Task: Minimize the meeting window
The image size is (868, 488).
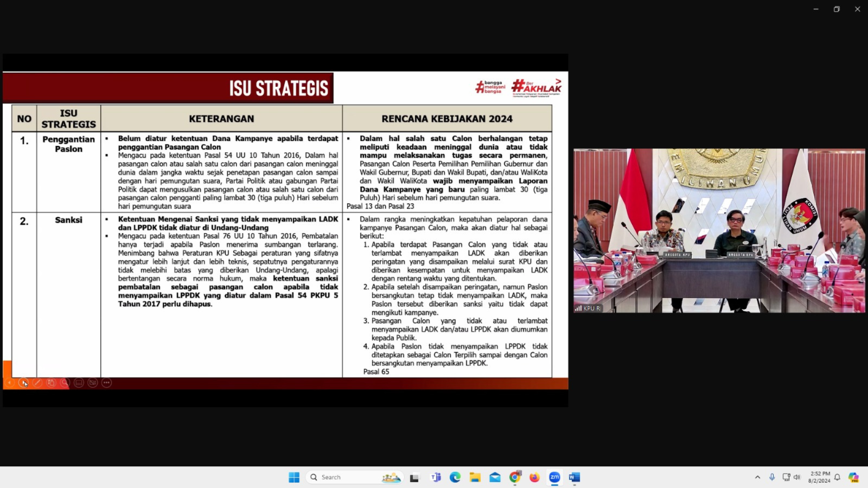Action: coord(816,9)
